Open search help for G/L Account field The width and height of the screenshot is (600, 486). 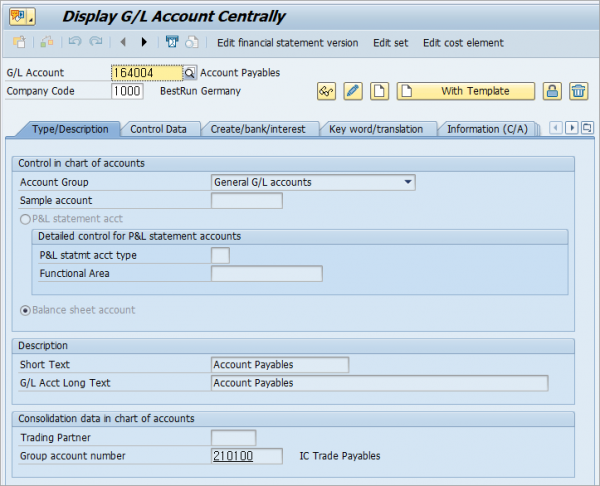click(190, 73)
